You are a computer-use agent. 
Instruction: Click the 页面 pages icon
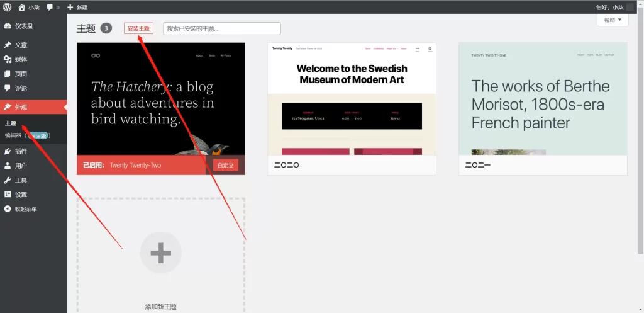click(8, 74)
